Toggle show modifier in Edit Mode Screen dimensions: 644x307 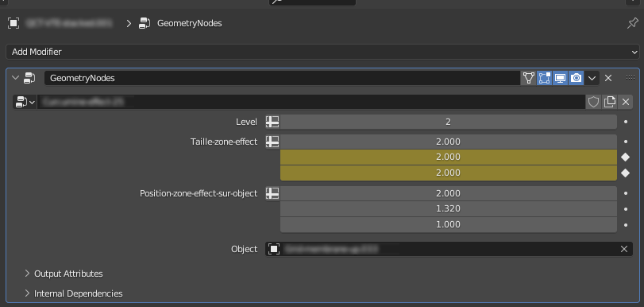(x=544, y=78)
